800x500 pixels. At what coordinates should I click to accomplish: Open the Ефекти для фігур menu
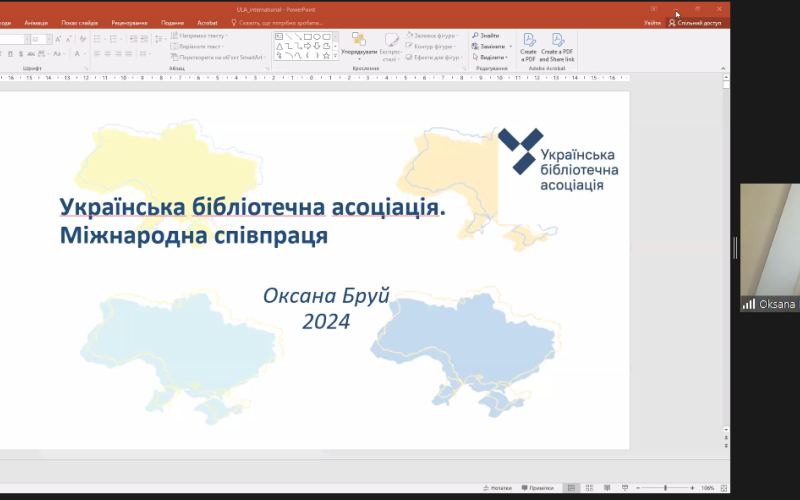click(434, 57)
